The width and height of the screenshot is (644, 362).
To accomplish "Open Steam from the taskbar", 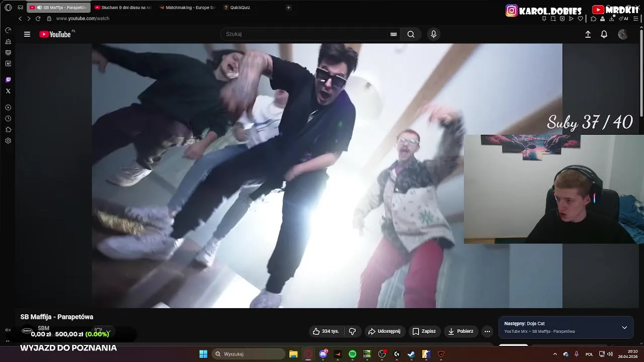I will pyautogui.click(x=411, y=354).
